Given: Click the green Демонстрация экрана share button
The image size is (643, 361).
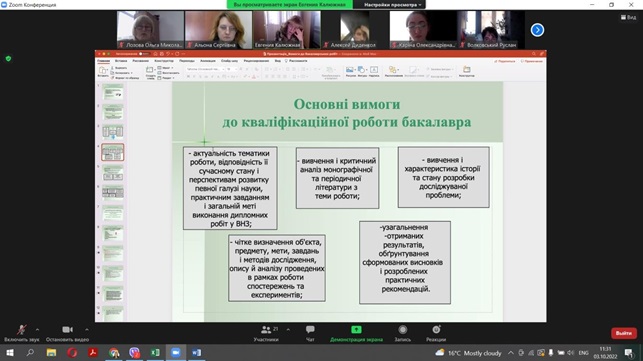Looking at the screenshot, I should coord(356,333).
